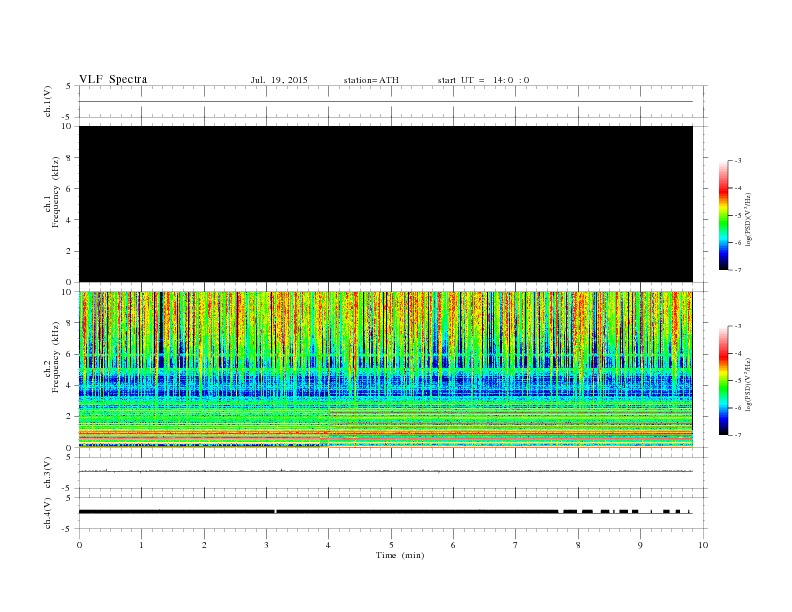This screenshot has height=612, width=792.
Task: Click the ch.1 voltage line plot
Action: click(x=386, y=101)
